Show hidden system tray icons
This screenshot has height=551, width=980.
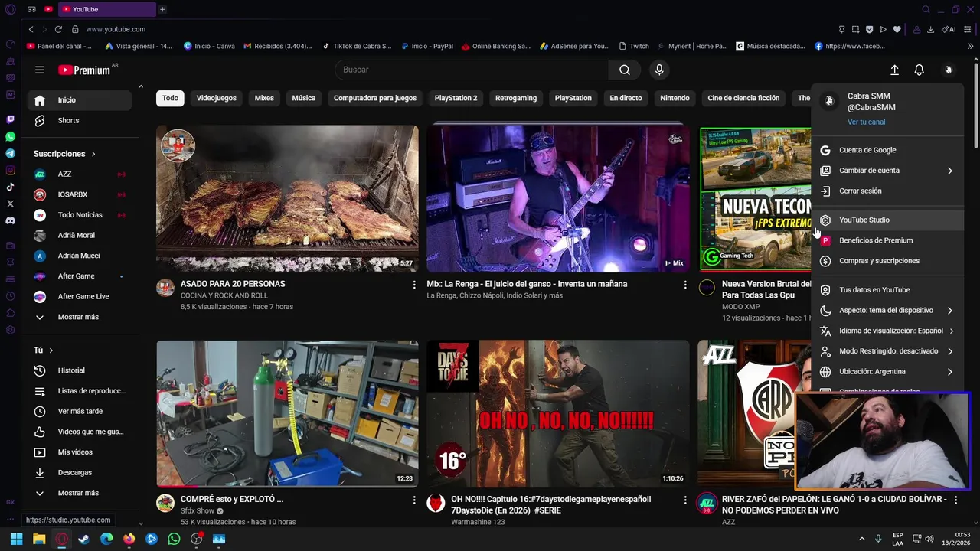click(861, 539)
